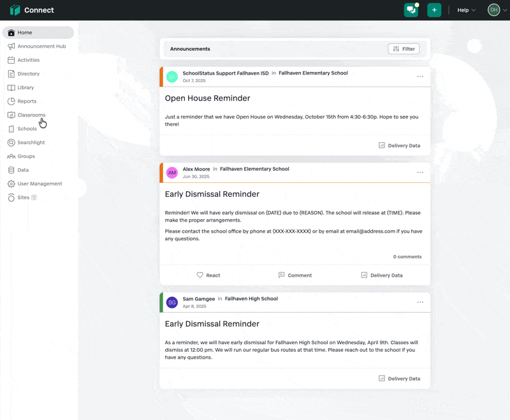Viewport: 510px width, 420px height.
Task: Open options menu on Sam Gamgee's post
Action: click(420, 302)
